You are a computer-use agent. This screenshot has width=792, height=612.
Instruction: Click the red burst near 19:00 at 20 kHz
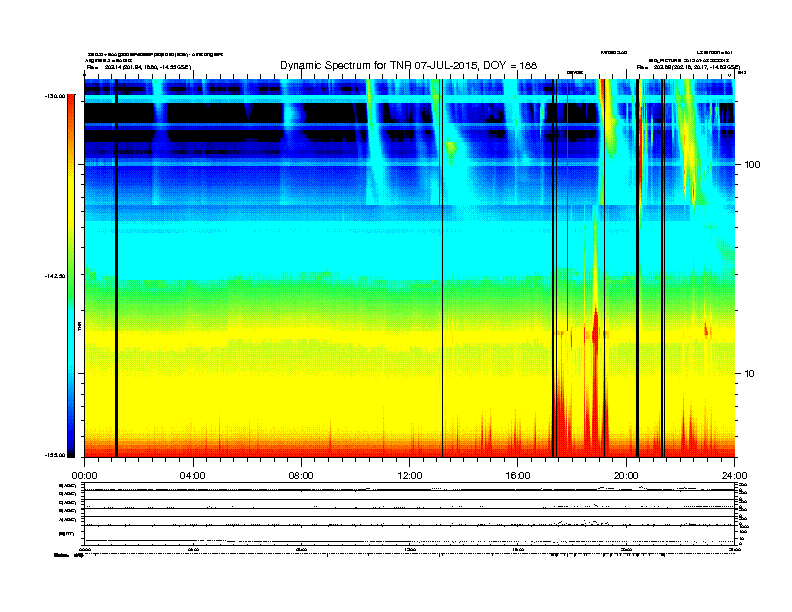596,331
